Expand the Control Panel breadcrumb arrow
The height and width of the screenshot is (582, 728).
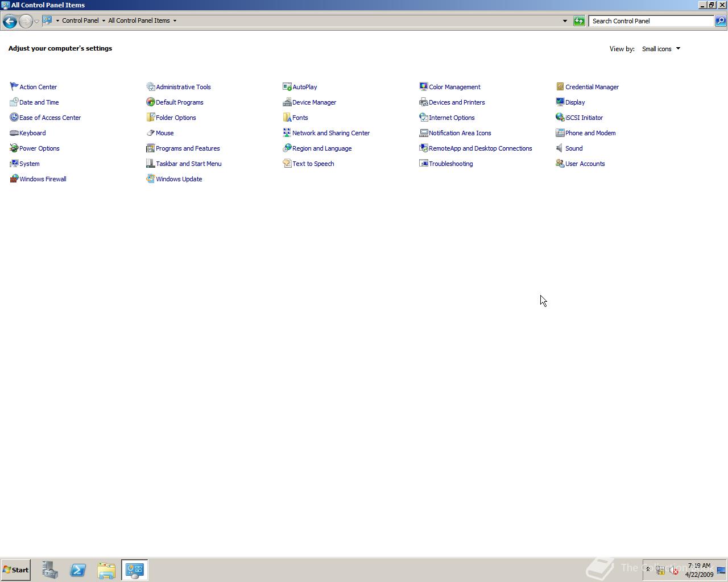[x=104, y=20]
